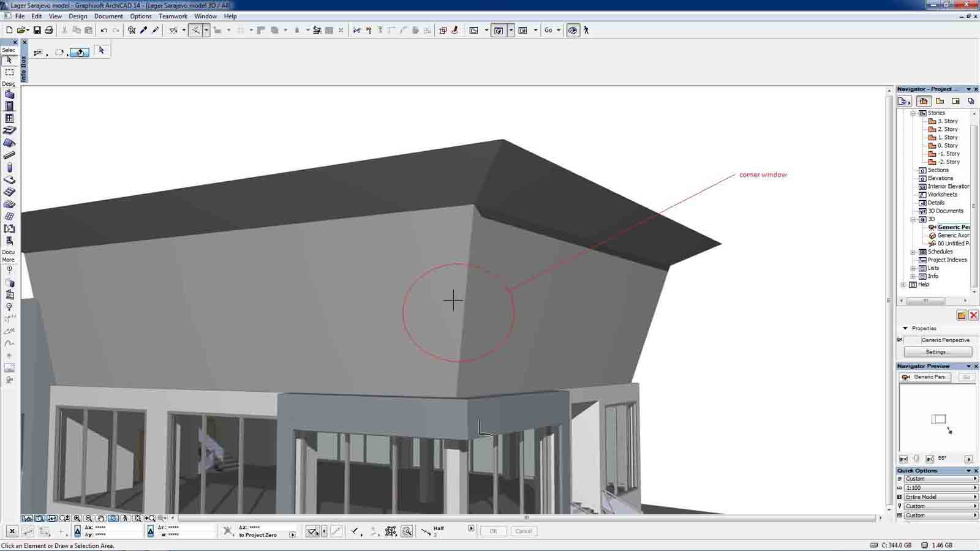The width and height of the screenshot is (980, 551).
Task: Toggle the Project Map button in Navigator header
Action: pos(924,101)
